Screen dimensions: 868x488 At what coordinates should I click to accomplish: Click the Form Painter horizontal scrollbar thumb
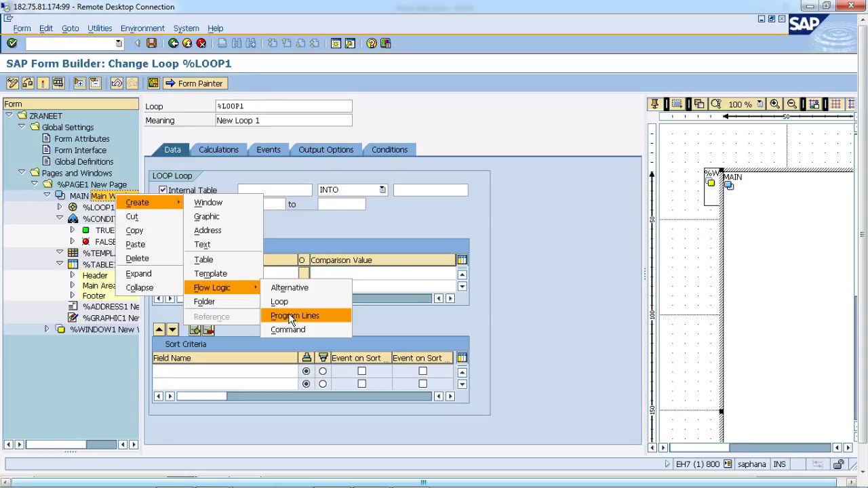coord(700,447)
